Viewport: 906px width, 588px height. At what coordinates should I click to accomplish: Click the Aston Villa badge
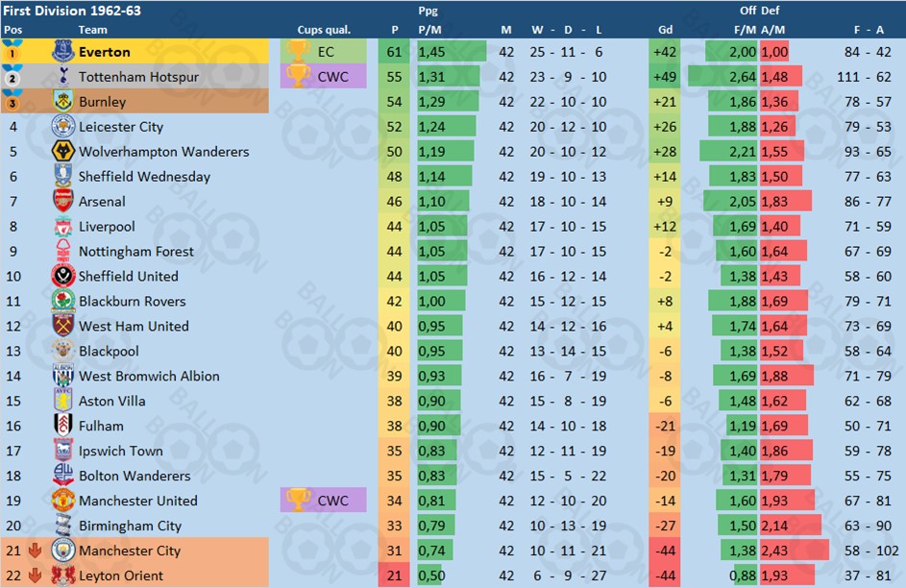pos(62,401)
